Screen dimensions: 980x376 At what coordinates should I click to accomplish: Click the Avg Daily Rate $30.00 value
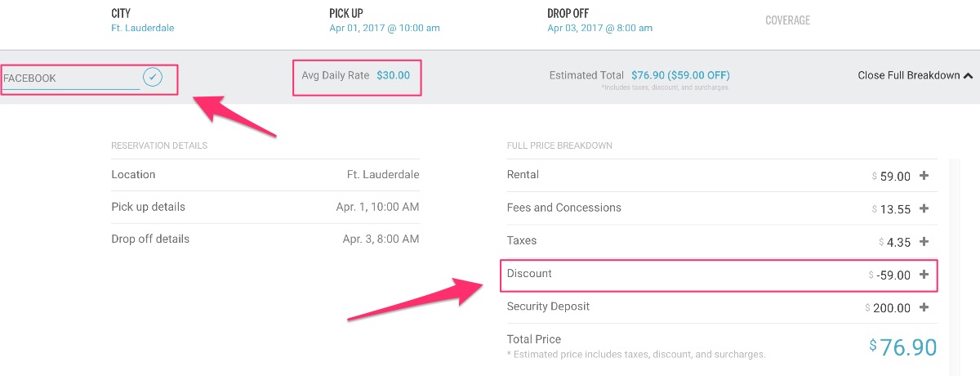coord(393,75)
